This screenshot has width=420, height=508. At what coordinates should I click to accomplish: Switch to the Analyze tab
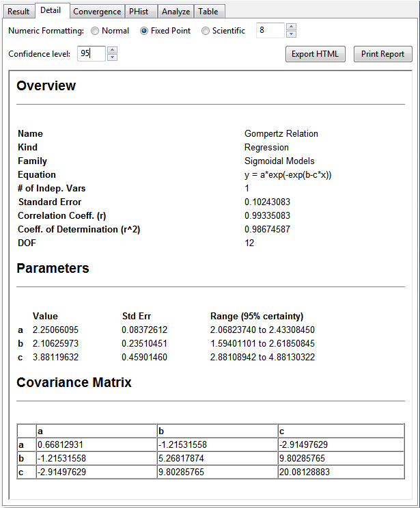tap(176, 12)
